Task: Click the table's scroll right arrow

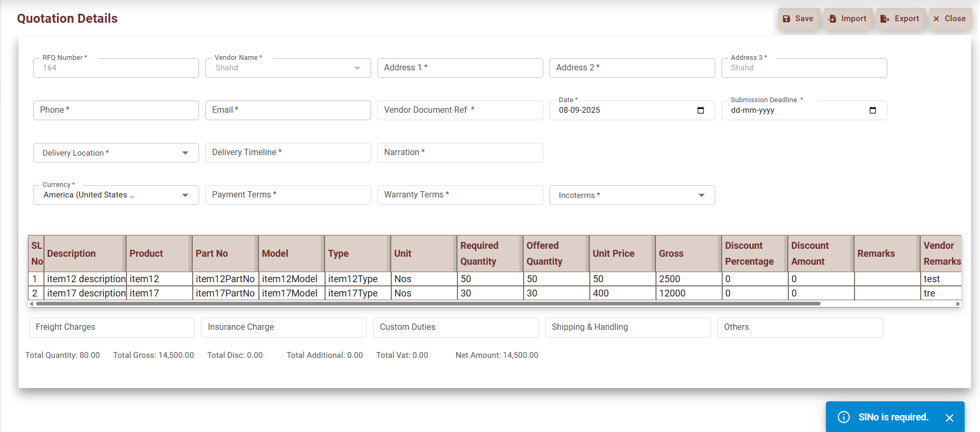Action: click(x=958, y=304)
